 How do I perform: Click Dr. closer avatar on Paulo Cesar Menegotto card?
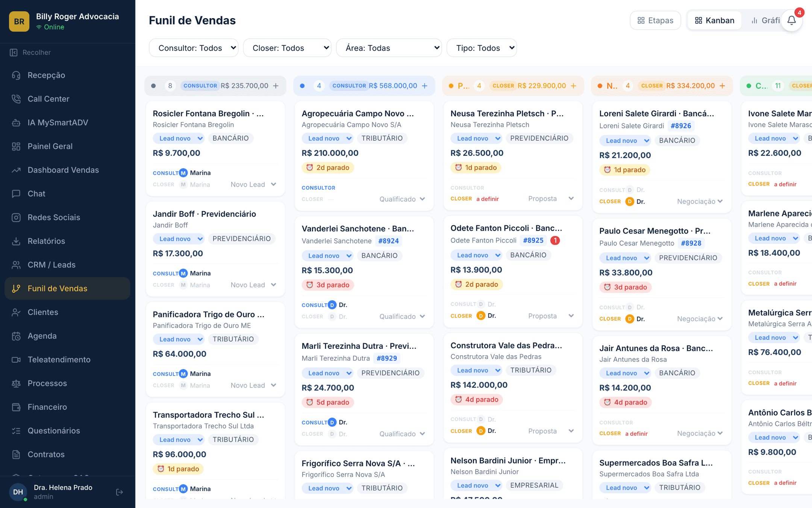pyautogui.click(x=630, y=319)
